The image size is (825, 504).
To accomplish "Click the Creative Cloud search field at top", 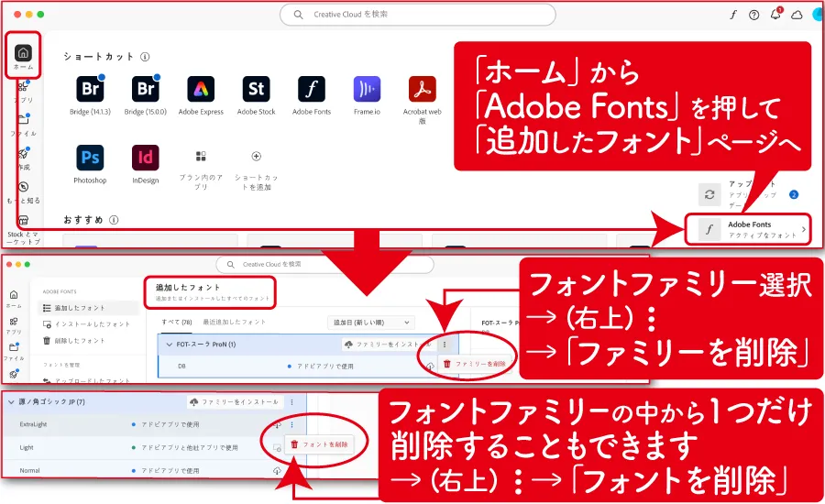I will (x=417, y=15).
